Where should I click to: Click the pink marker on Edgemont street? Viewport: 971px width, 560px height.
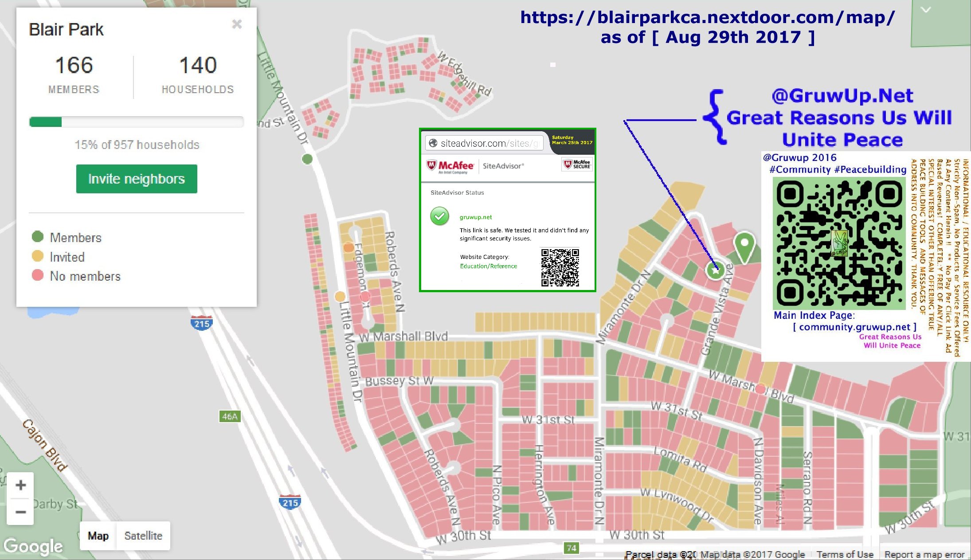click(365, 296)
